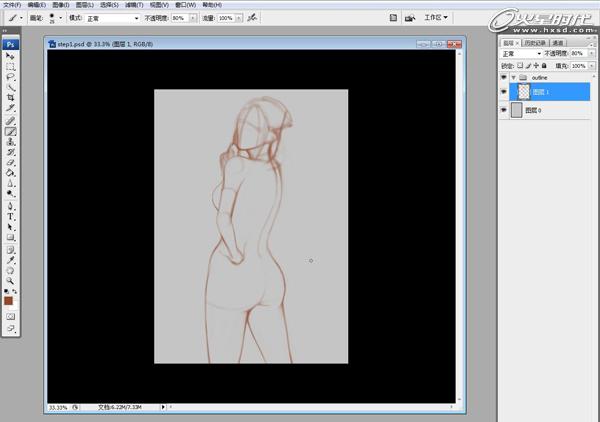The image size is (600, 422).
Task: Click the foreground color swatch
Action: pyautogui.click(x=8, y=300)
